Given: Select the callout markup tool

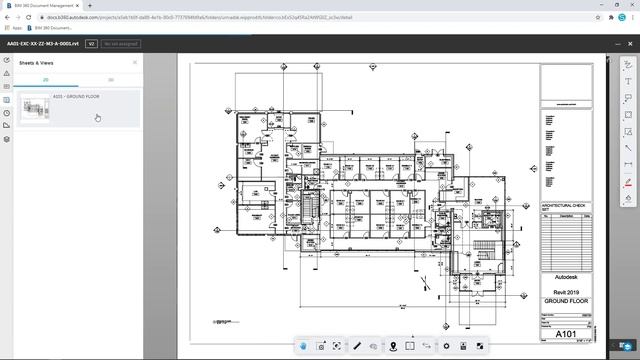Looking at the screenshot, I should pos(628,98).
